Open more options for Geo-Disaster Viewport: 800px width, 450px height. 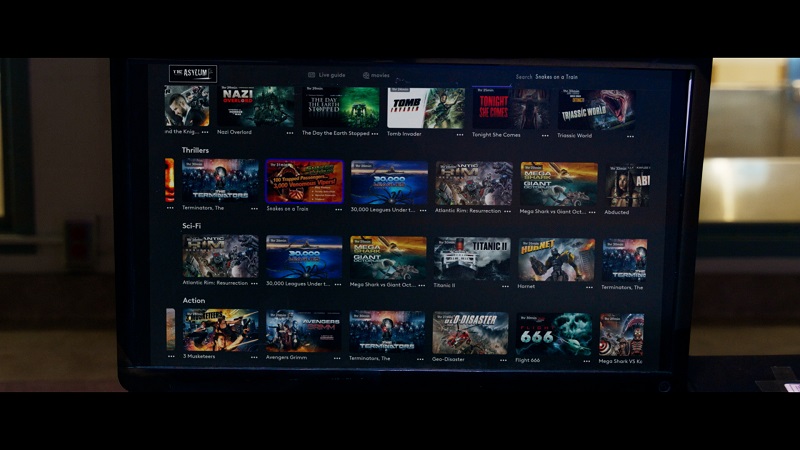point(503,360)
